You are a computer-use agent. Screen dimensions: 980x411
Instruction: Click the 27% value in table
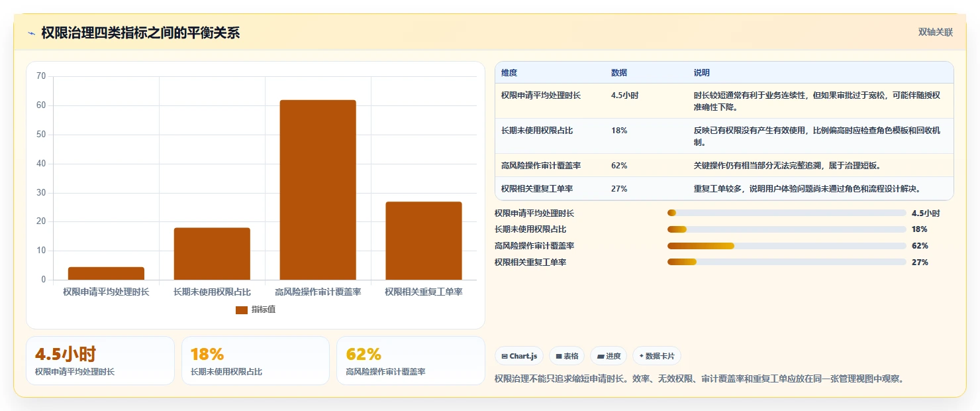tap(619, 189)
